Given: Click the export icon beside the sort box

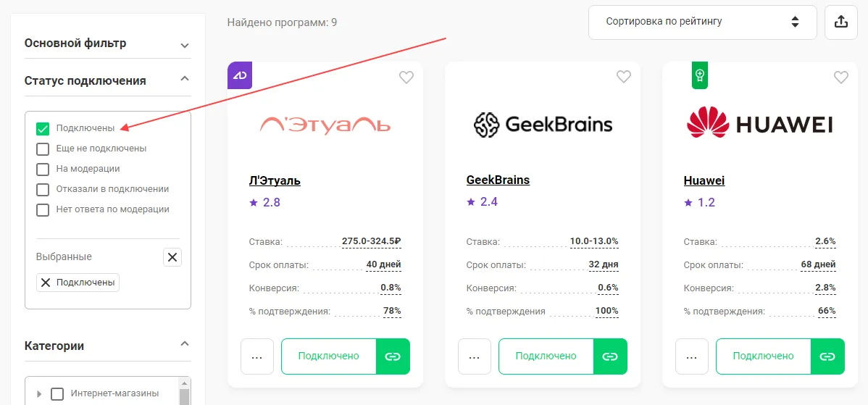Looking at the screenshot, I should (x=841, y=22).
